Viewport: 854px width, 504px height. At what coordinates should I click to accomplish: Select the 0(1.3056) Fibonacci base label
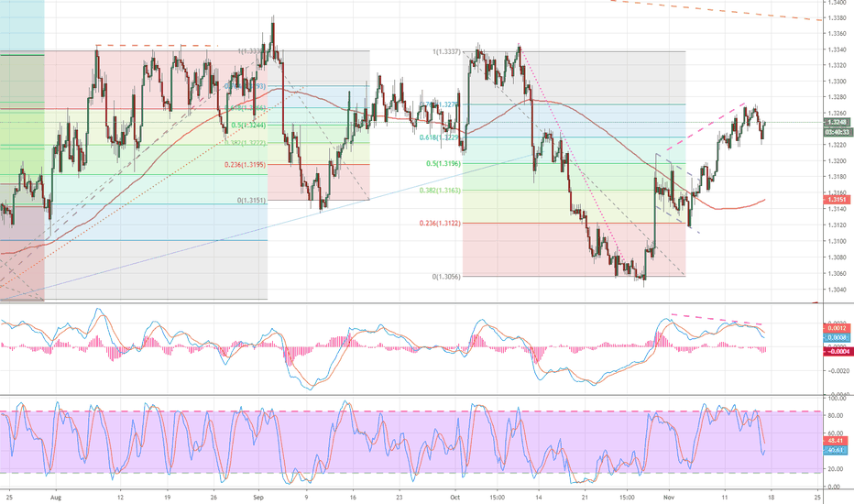[x=443, y=276]
